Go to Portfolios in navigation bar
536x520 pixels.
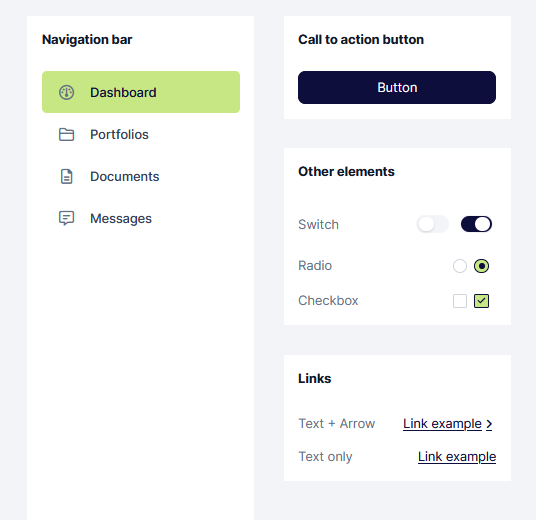(x=141, y=134)
